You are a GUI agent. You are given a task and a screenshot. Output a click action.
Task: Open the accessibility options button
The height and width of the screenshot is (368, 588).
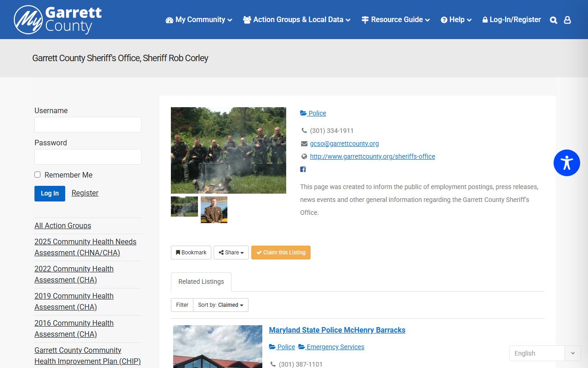pyautogui.click(x=567, y=163)
